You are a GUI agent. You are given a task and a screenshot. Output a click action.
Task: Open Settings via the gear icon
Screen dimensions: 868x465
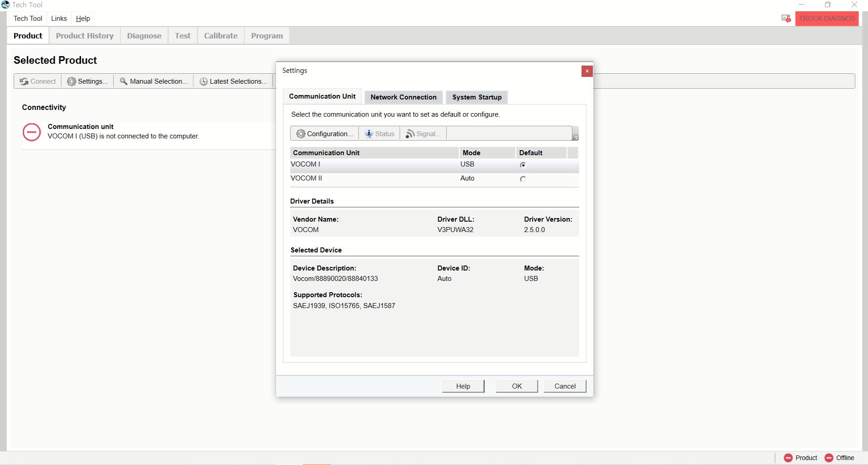pos(72,81)
